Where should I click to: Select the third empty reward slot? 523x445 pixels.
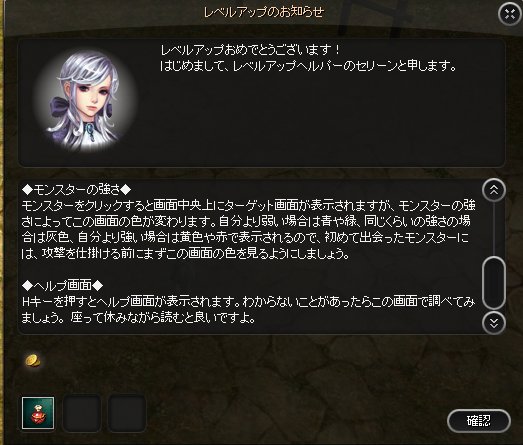click(127, 413)
